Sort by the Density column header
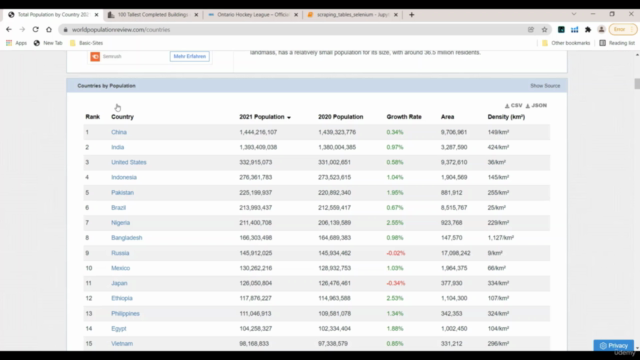 506,117
